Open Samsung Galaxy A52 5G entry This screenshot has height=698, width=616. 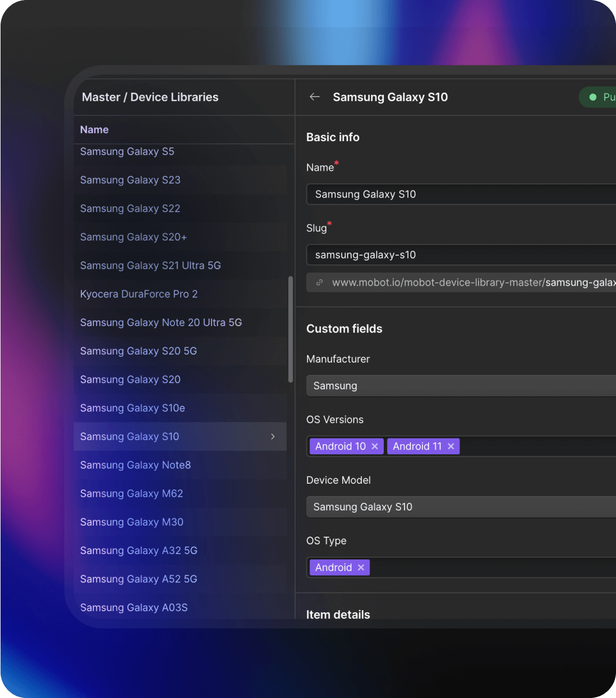point(180,579)
